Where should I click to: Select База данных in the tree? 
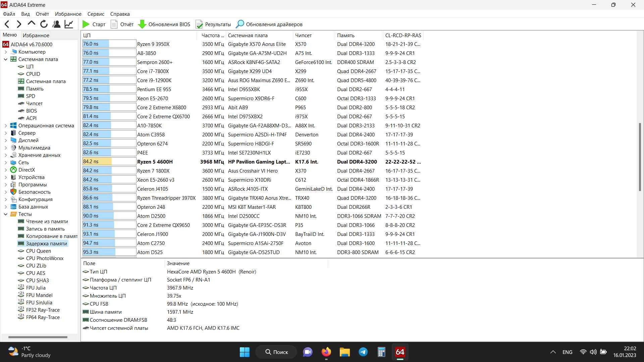(29, 207)
